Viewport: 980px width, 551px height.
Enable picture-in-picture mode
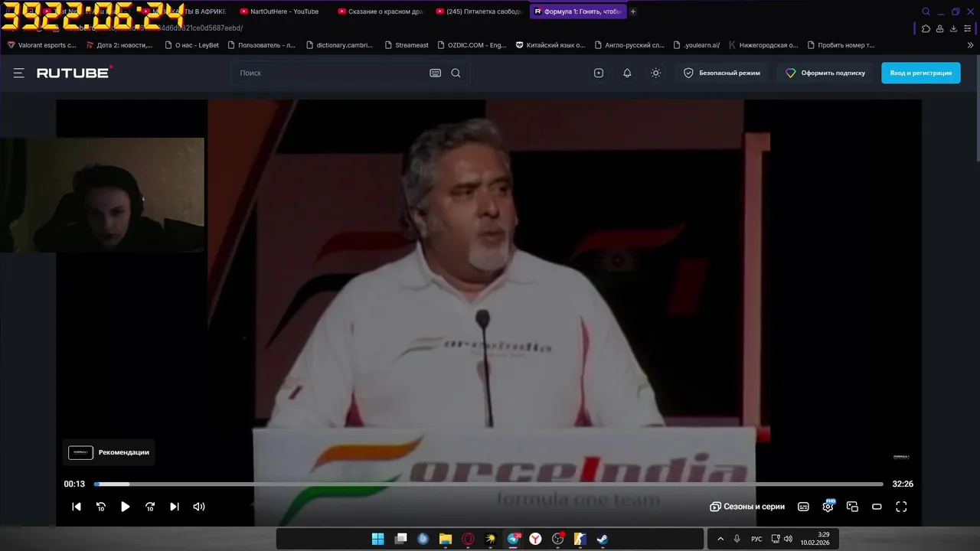pyautogui.click(x=852, y=507)
